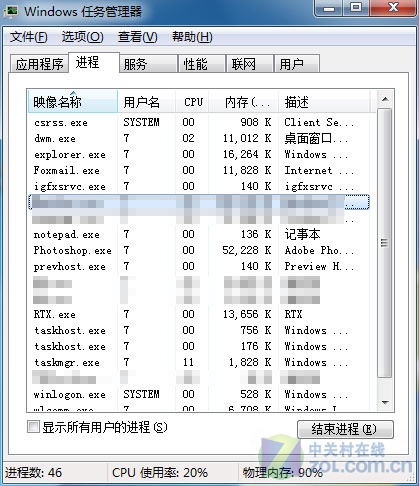419x486 pixels.
Task: Click the 桌面窗口 description cell
Action: [316, 138]
